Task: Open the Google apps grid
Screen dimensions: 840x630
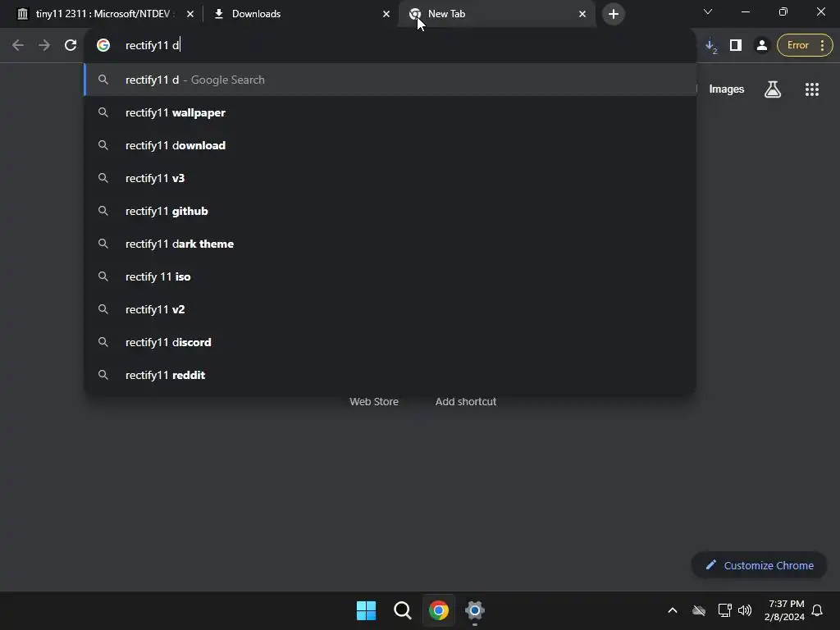Action: (812, 89)
